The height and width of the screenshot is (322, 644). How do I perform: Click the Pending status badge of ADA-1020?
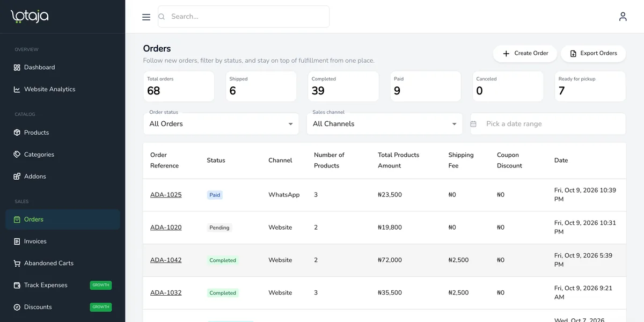[x=219, y=228]
